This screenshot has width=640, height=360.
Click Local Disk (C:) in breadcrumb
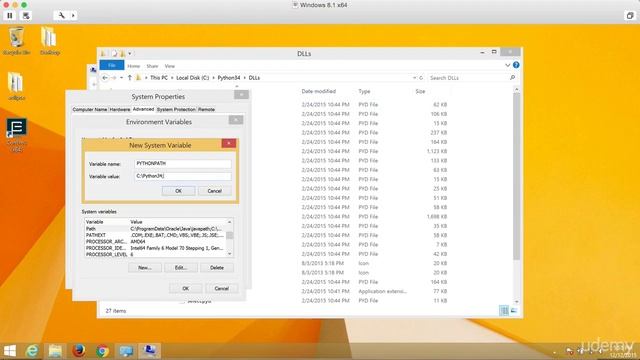coord(192,78)
